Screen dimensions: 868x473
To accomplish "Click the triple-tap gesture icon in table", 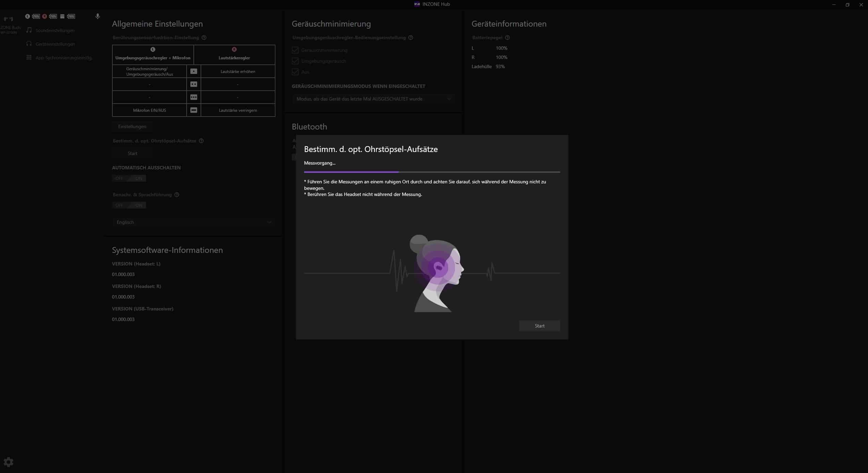I will (x=194, y=97).
